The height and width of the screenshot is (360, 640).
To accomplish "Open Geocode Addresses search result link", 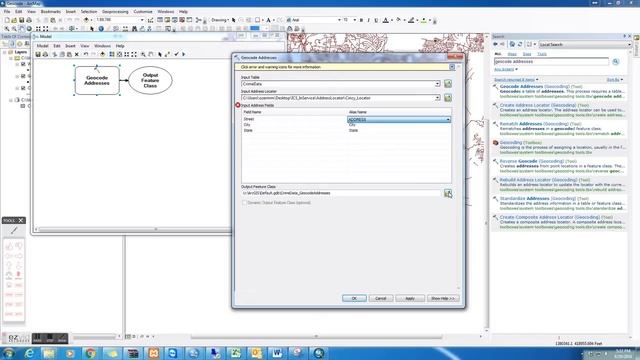I will pyautogui.click(x=521, y=87).
